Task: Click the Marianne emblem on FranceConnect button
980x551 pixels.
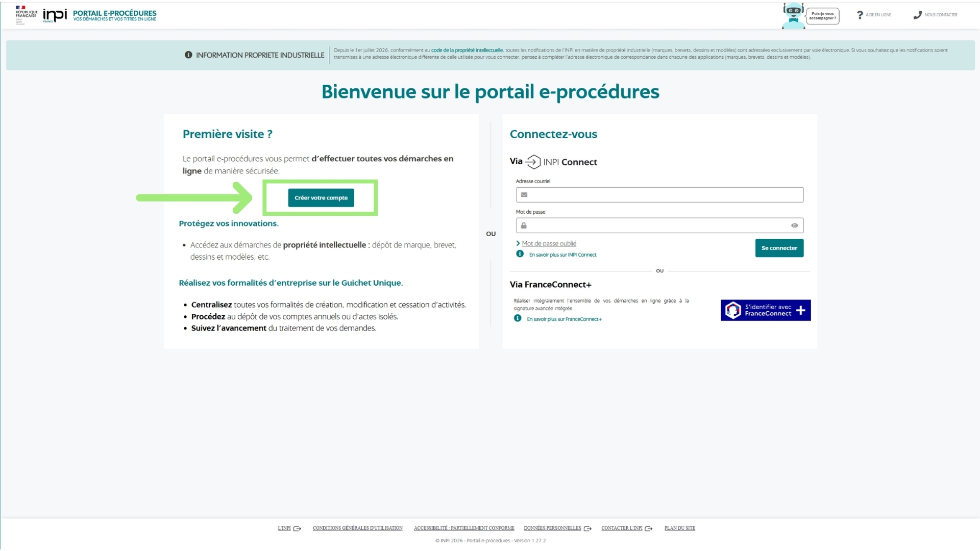Action: point(733,310)
